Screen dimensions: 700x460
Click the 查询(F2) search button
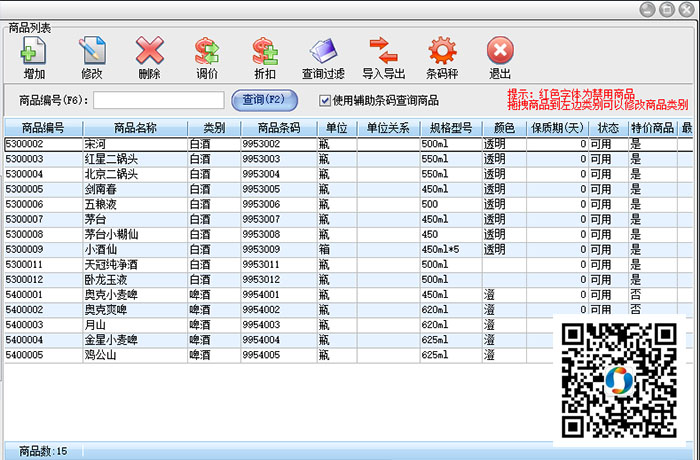click(x=264, y=100)
